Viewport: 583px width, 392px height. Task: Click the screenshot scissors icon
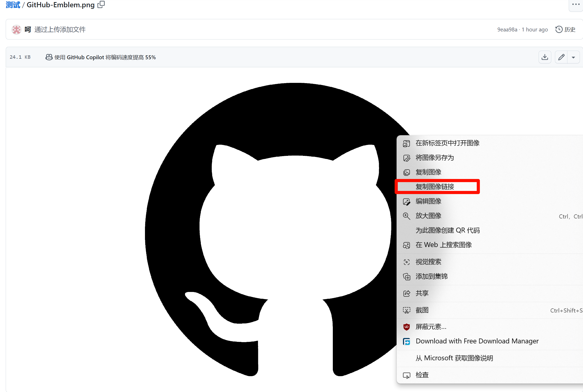(406, 310)
